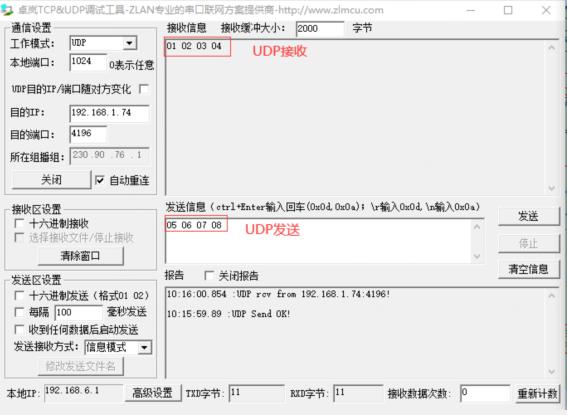This screenshot has height=415, width=567.
Task: Close the window with the X button
Action: [x=546, y=10]
